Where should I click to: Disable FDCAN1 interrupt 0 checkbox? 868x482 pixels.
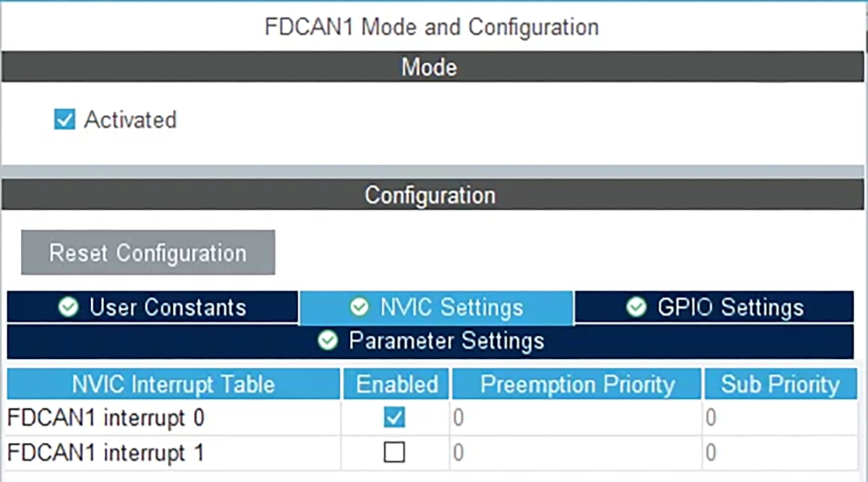pos(394,418)
